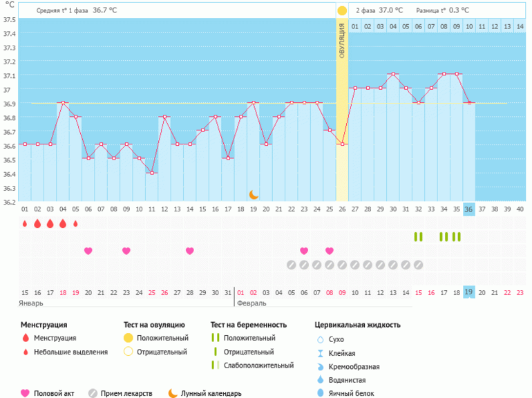Click the heart icon on January 28
Viewport: 532px width, 398px height.
click(x=189, y=251)
